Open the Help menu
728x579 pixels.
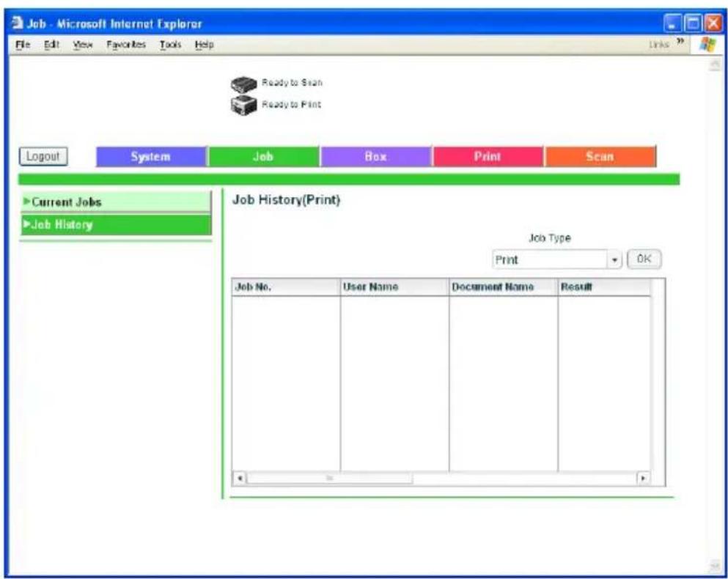click(x=204, y=45)
